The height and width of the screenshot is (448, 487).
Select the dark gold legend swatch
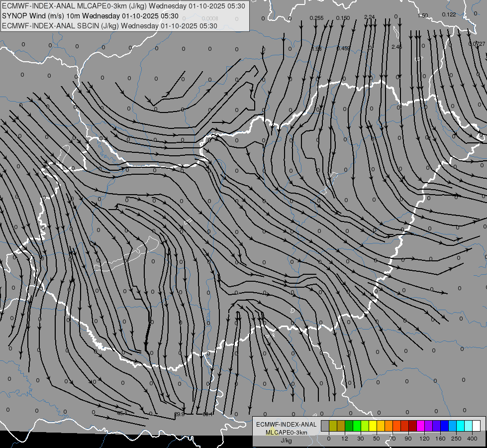click(x=341, y=426)
